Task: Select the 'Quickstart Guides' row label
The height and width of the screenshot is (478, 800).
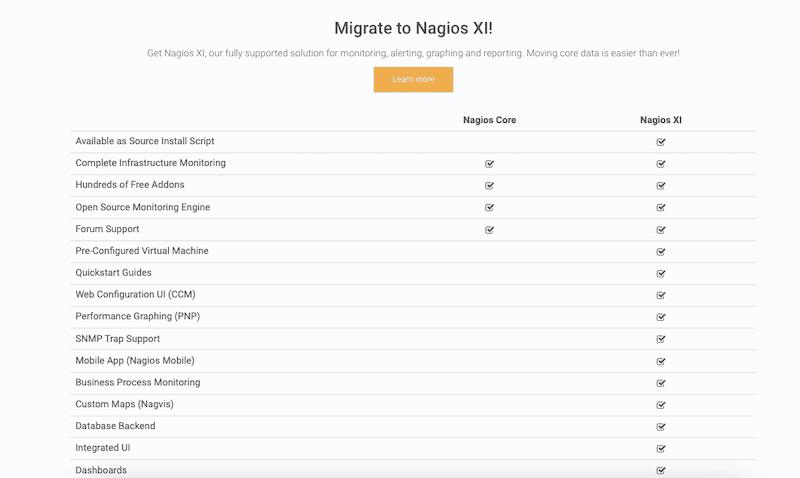Action: point(113,272)
